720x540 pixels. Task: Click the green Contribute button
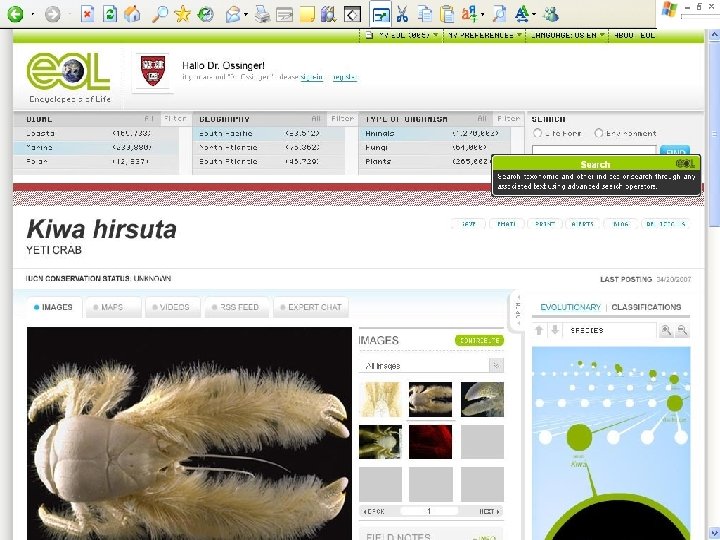pyautogui.click(x=479, y=340)
